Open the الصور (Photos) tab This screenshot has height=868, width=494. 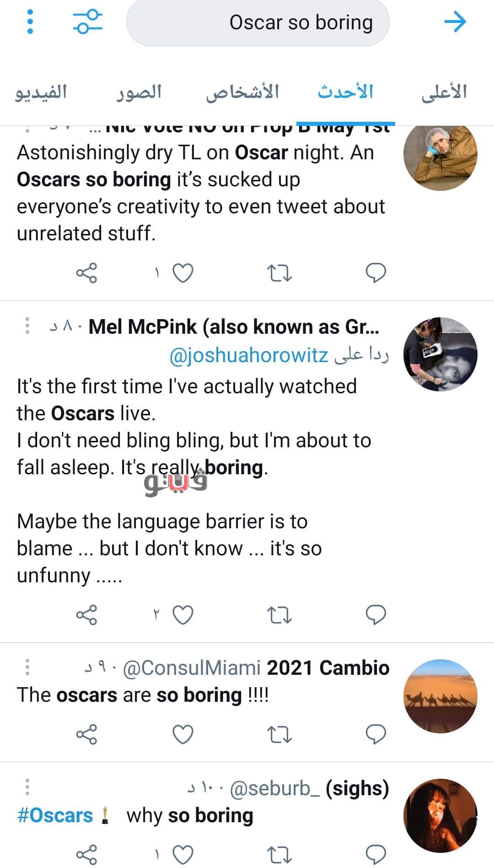[138, 92]
